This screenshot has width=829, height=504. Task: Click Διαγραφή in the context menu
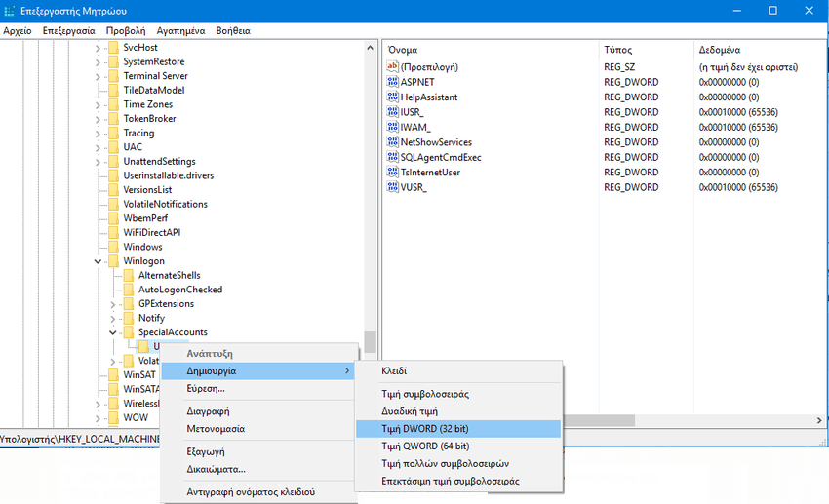[x=208, y=411]
